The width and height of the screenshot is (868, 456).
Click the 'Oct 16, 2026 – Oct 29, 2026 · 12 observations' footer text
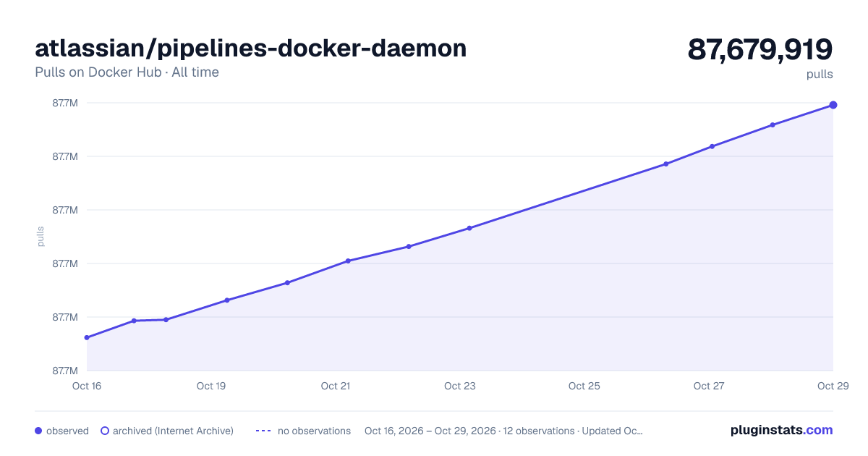coord(469,431)
